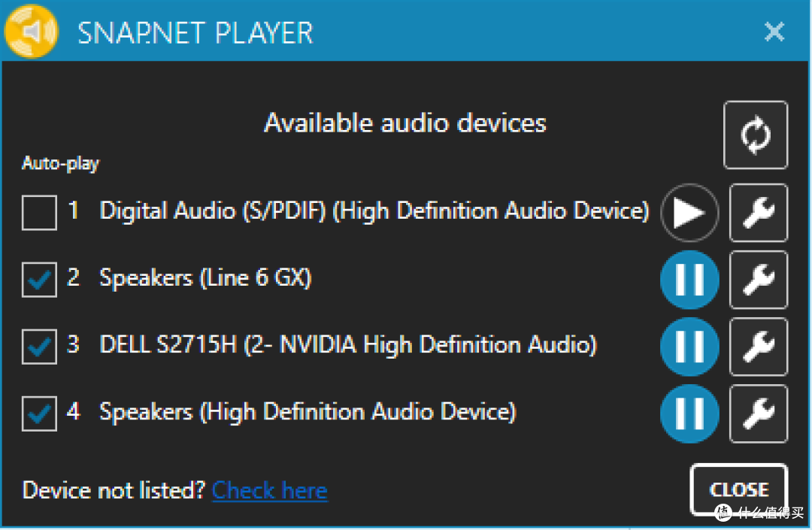Configure DELL S2715H device via wrench icon

(x=759, y=347)
